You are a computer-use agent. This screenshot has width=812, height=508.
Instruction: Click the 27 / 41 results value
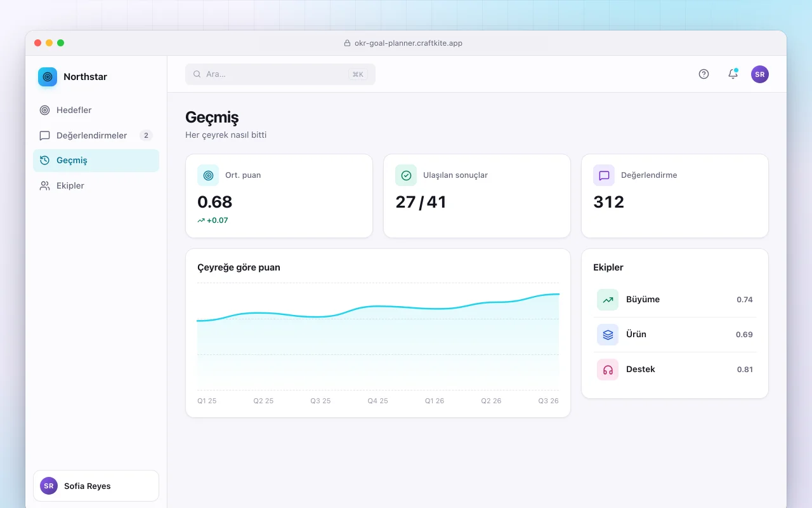(x=421, y=202)
